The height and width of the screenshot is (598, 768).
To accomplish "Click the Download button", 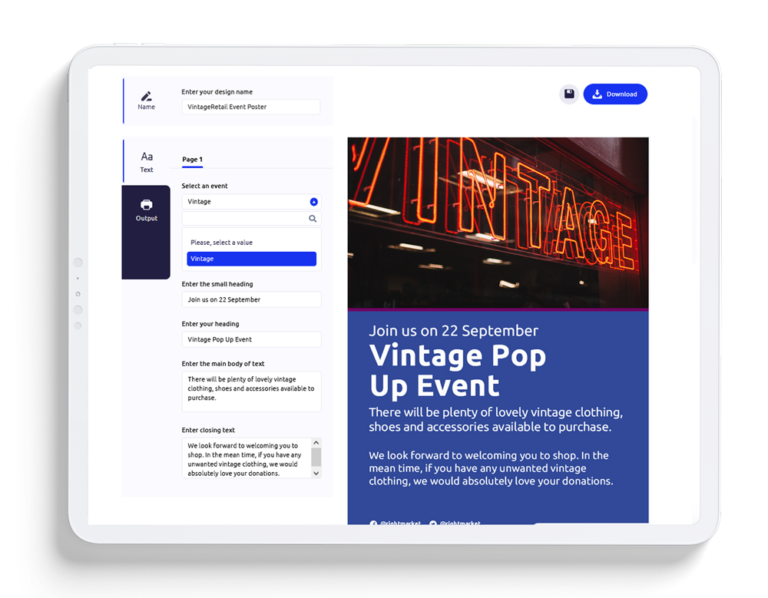I will coord(615,94).
